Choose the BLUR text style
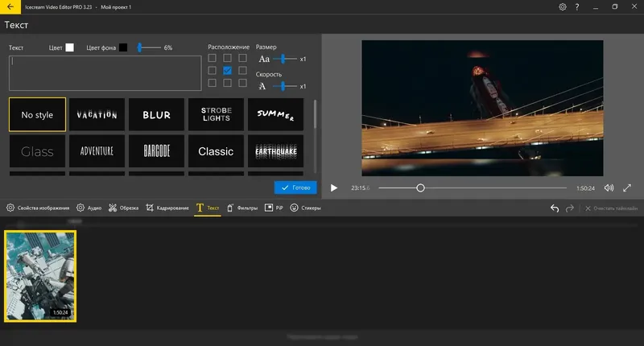 pyautogui.click(x=156, y=115)
